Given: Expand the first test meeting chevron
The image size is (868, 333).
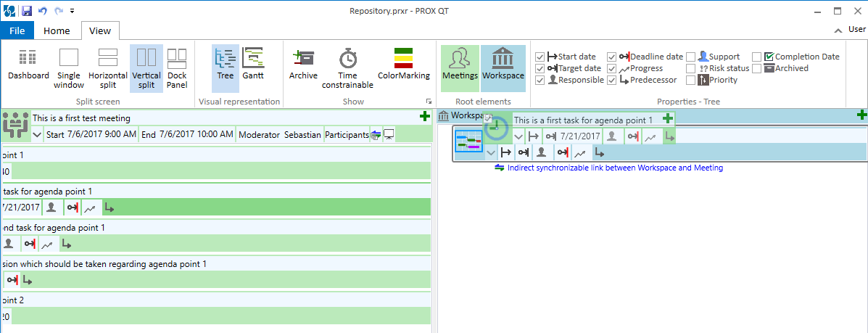Looking at the screenshot, I should pos(38,134).
